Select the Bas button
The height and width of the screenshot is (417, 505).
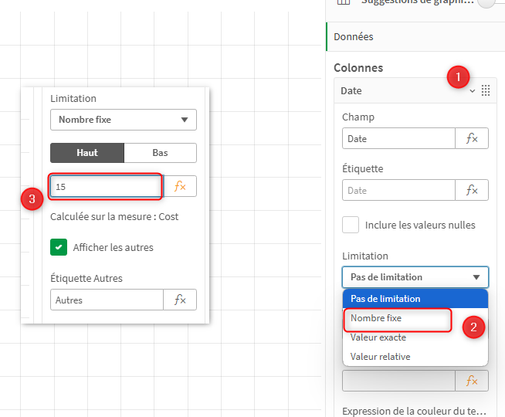(x=160, y=153)
